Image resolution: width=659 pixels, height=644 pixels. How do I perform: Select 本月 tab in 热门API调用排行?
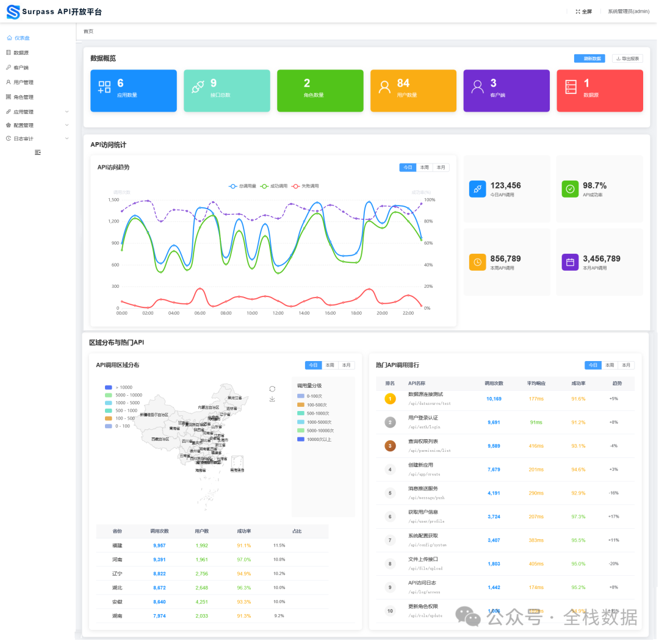pyautogui.click(x=626, y=365)
